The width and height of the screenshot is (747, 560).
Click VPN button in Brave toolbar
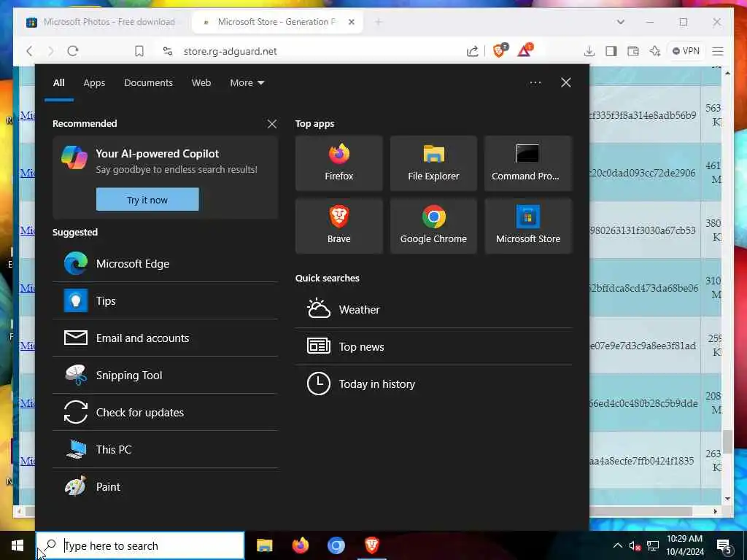pyautogui.click(x=686, y=51)
